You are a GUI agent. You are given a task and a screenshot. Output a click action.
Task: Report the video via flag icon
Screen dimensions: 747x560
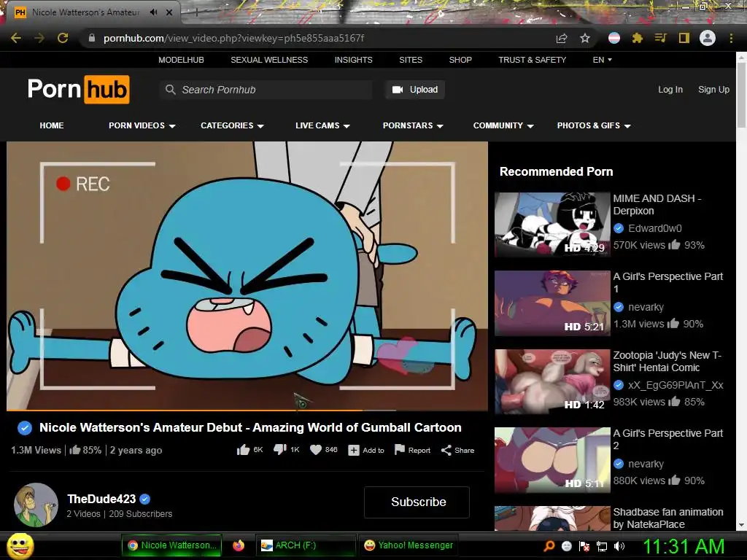400,450
